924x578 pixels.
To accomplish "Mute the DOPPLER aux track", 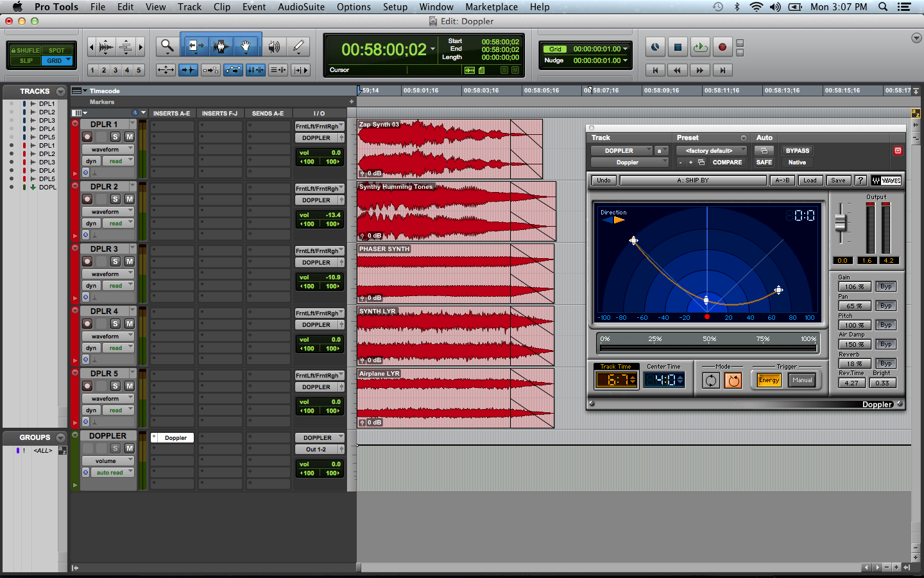I will (129, 448).
